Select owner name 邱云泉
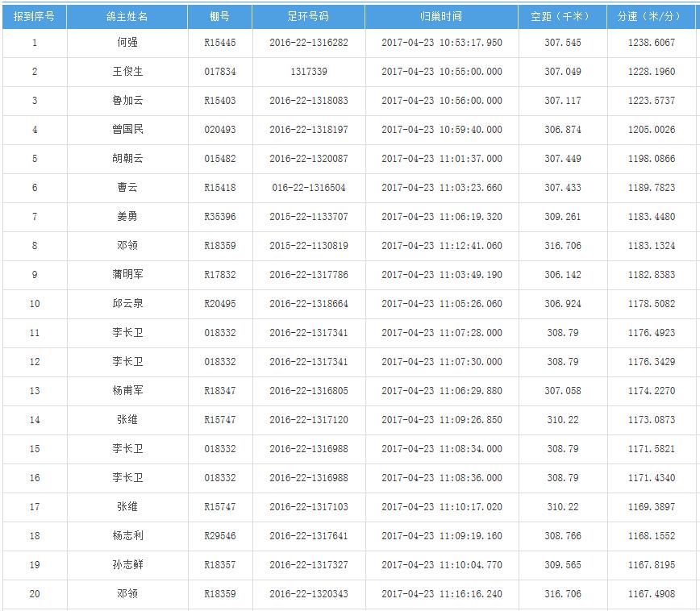 [x=127, y=304]
